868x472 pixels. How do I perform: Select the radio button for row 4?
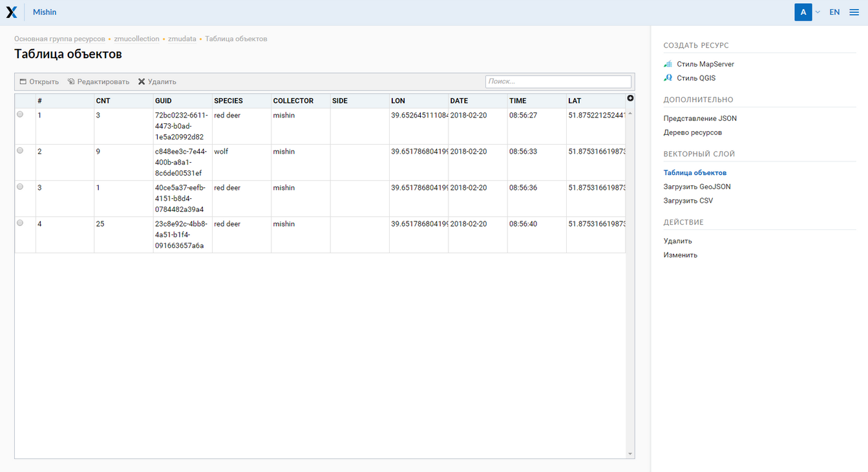point(20,223)
